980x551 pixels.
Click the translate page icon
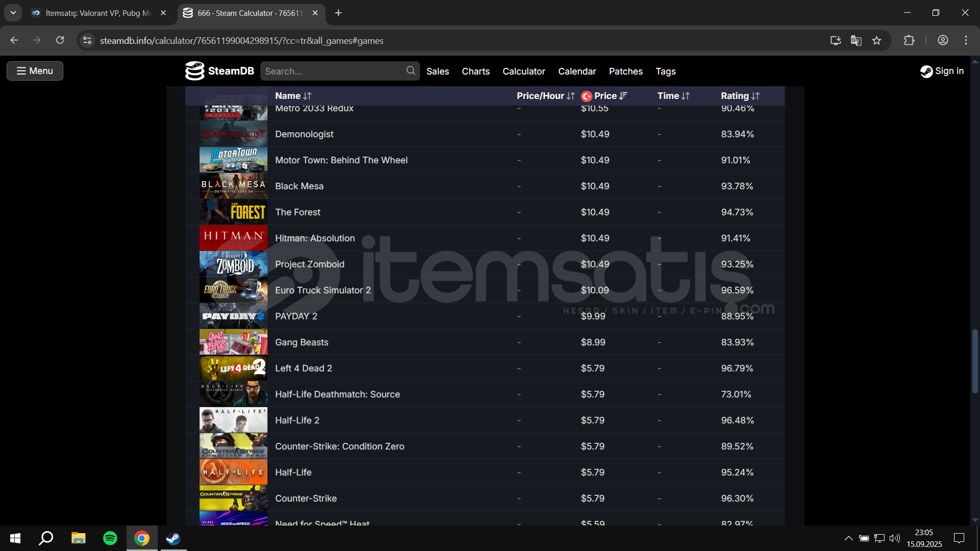(x=856, y=40)
